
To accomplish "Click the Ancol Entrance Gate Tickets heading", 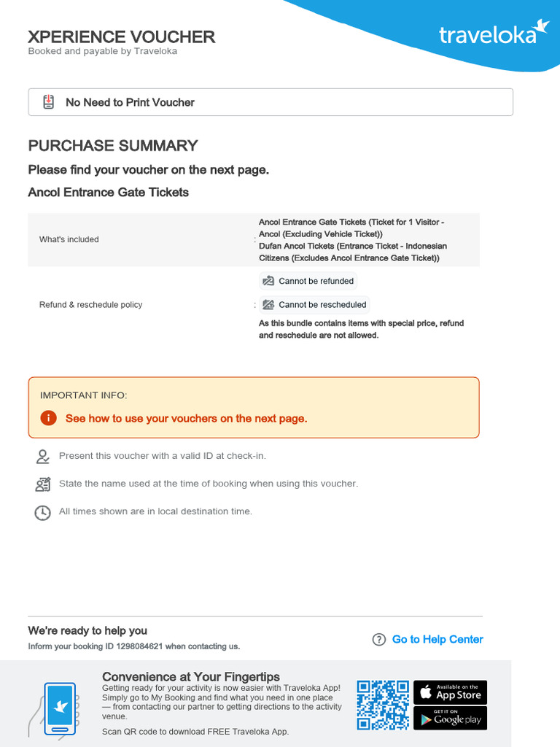I will click(x=109, y=193).
